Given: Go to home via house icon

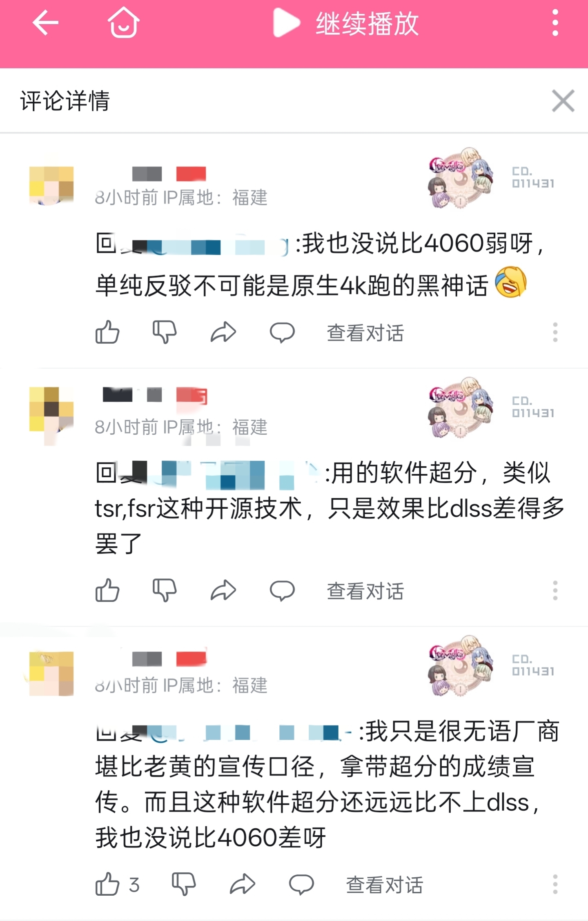Looking at the screenshot, I should pyautogui.click(x=124, y=23).
